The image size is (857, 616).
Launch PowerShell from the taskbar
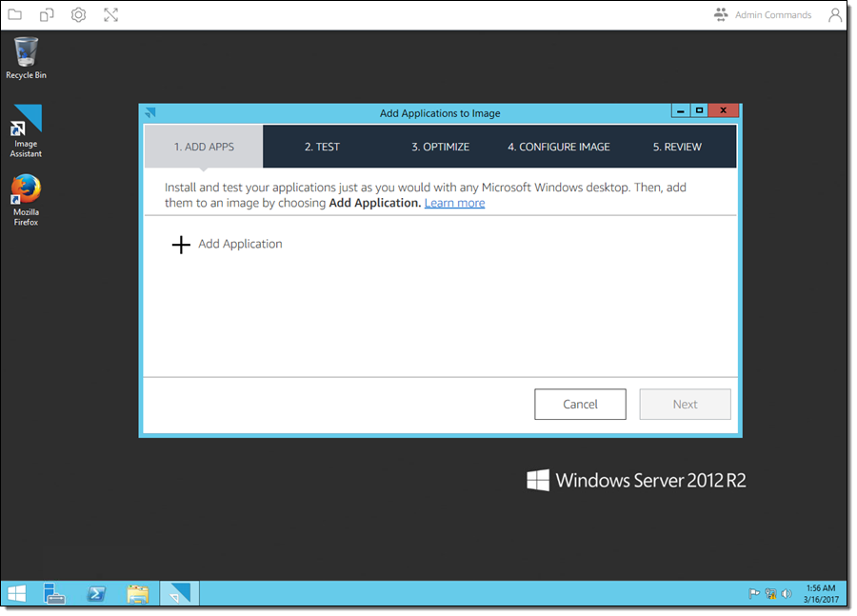click(x=96, y=593)
